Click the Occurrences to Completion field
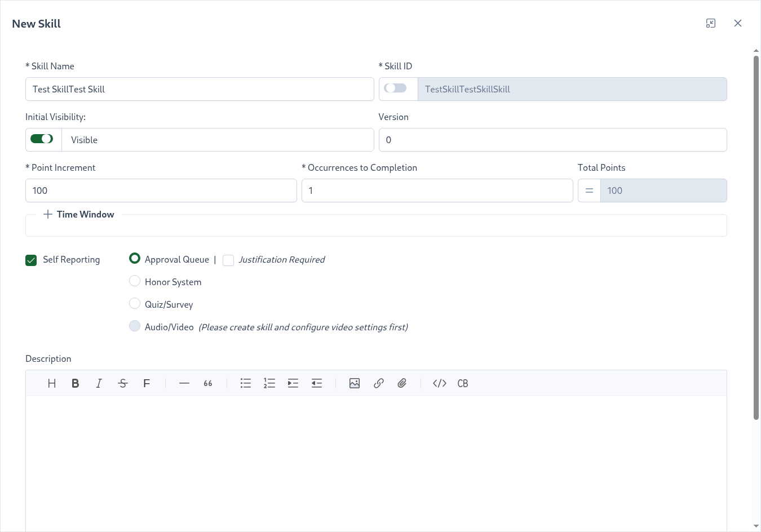The width and height of the screenshot is (761, 532). (437, 190)
